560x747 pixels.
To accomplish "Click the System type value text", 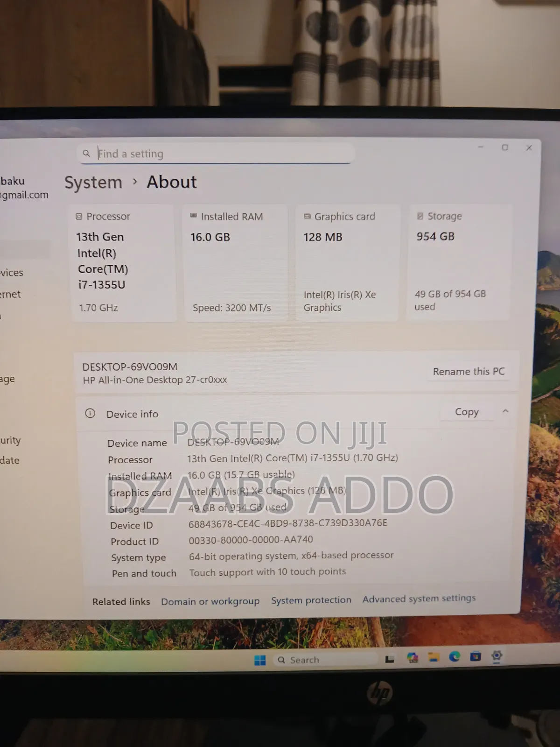I will click(x=291, y=556).
